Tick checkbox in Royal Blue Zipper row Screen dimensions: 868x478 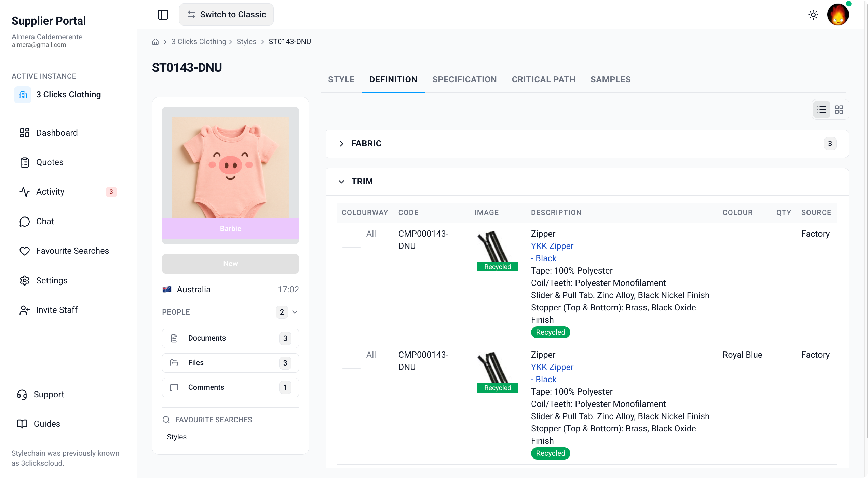(351, 359)
